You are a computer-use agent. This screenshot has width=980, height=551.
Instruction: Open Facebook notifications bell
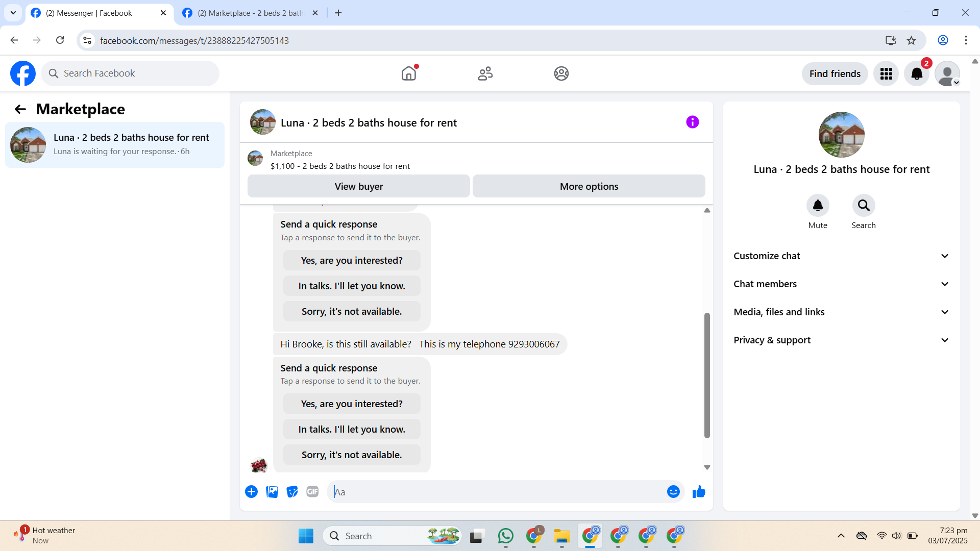coord(917,74)
